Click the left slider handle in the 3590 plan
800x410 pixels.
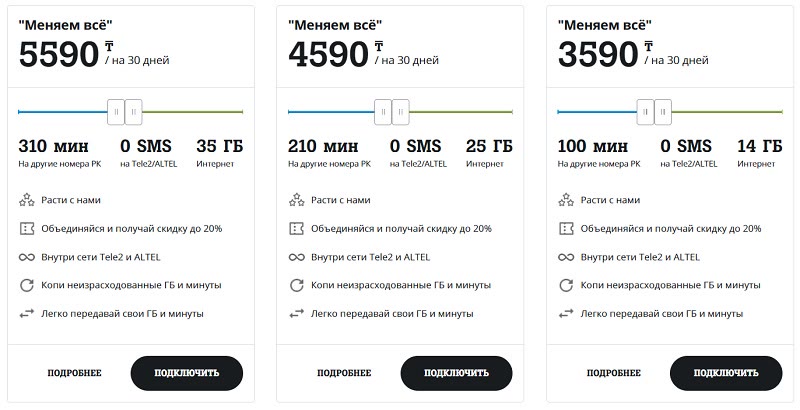pos(645,112)
